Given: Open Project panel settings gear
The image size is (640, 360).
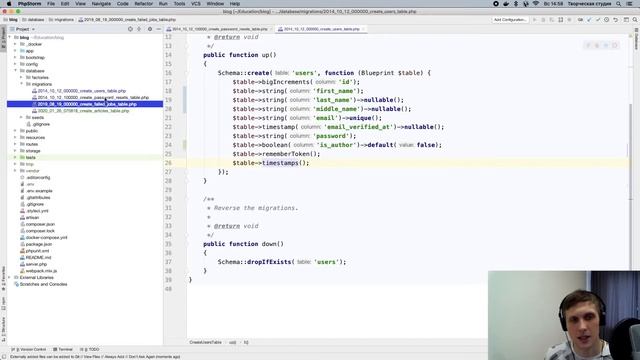Looking at the screenshot, I should click(150, 29).
